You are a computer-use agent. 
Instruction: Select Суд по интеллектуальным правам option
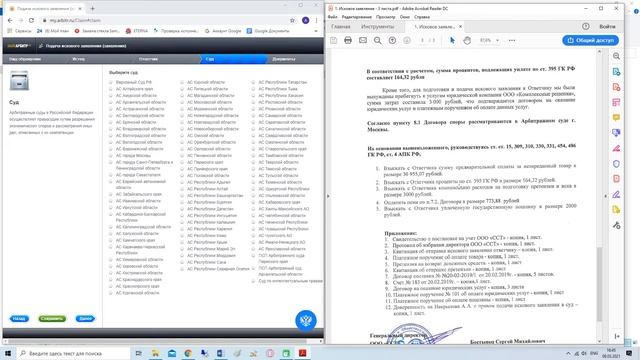[253, 281]
